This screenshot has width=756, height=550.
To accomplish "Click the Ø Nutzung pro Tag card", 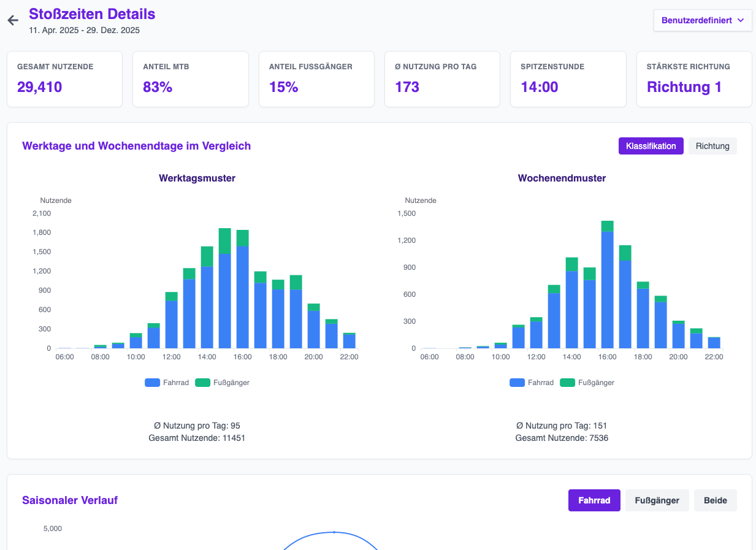I will point(442,79).
